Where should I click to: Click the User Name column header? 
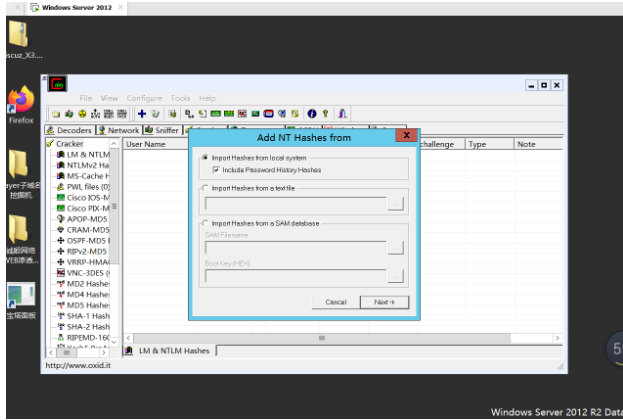point(156,144)
